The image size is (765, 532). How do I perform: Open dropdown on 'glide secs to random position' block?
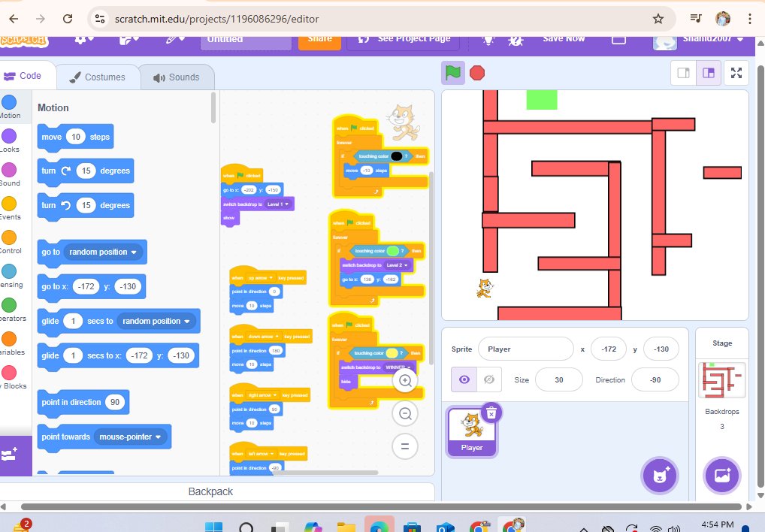(187, 322)
